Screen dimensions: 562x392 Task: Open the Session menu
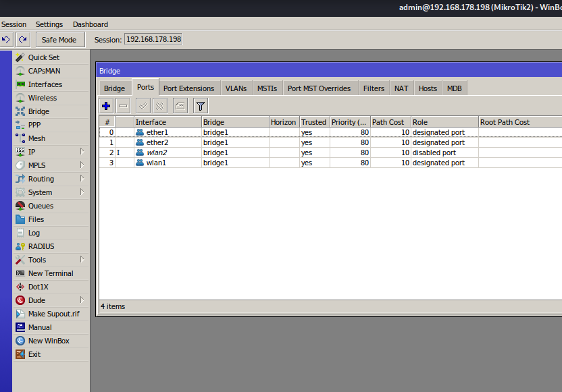click(x=14, y=24)
